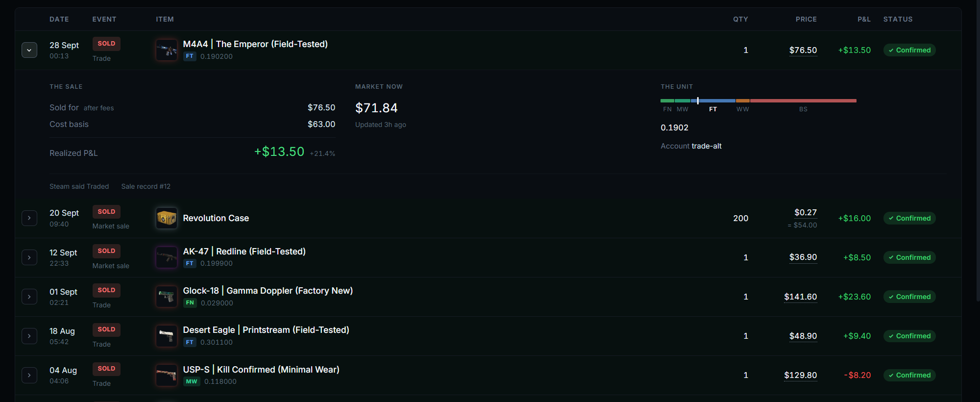This screenshot has height=402, width=980.
Task: Click the SOLD tag on the 28 Sept row
Action: 106,44
